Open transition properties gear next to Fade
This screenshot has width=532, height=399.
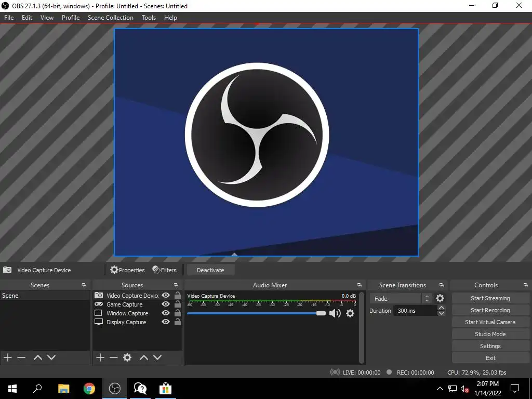point(440,298)
